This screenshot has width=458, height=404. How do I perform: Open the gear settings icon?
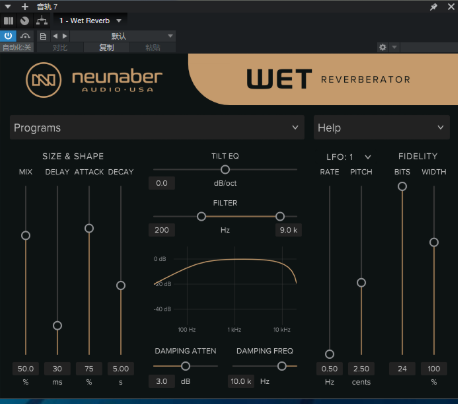coord(383,47)
